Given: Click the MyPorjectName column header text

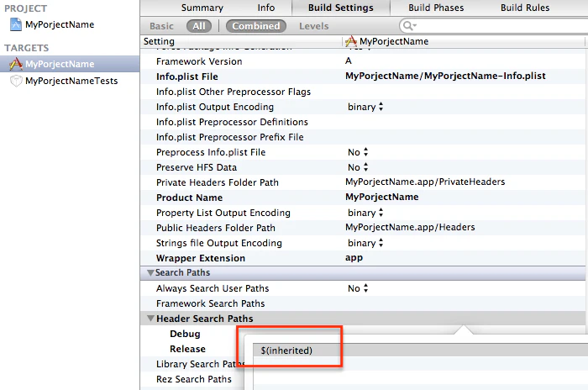Looking at the screenshot, I should click(x=394, y=41).
